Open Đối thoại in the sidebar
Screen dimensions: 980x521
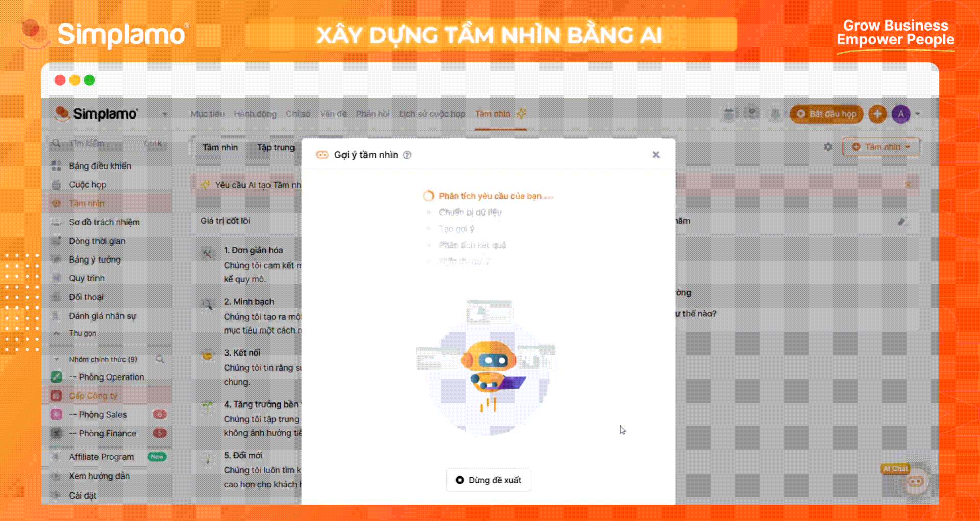click(86, 297)
